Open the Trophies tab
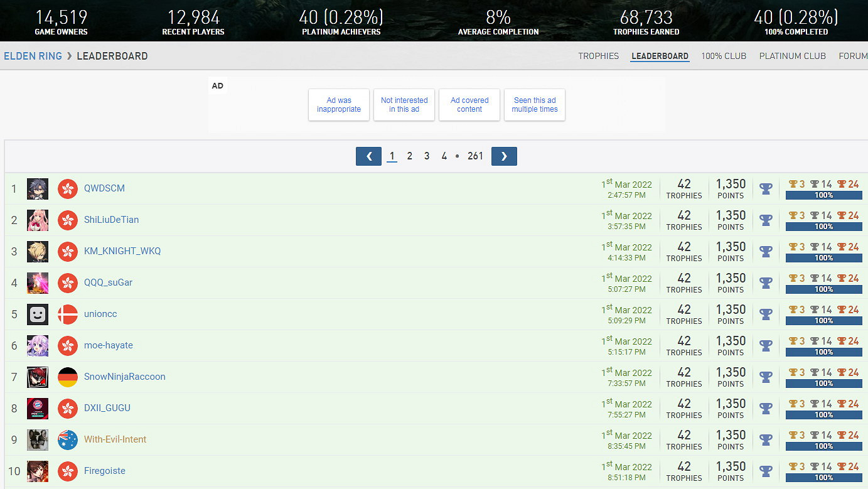Viewport: 868px width, 489px height. [x=598, y=56]
